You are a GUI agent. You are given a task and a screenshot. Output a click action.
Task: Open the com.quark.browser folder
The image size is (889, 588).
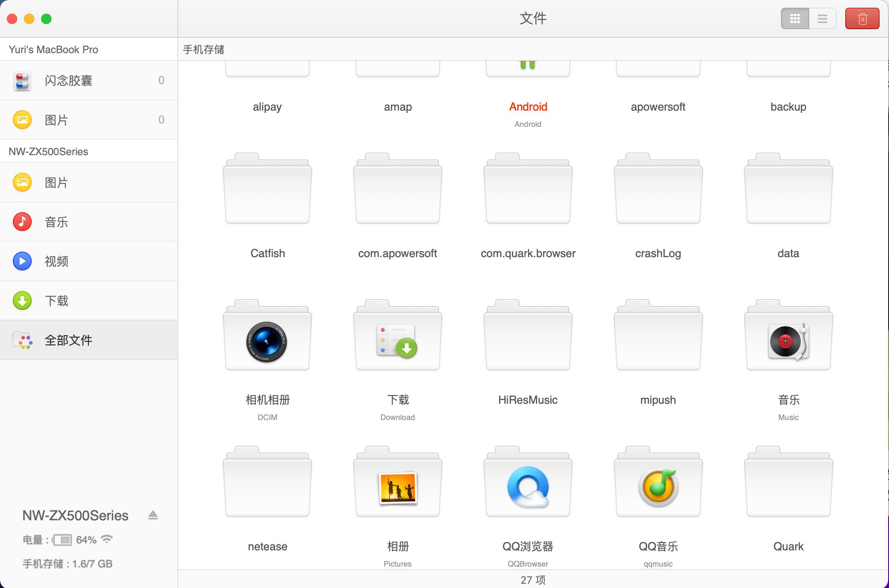point(528,190)
